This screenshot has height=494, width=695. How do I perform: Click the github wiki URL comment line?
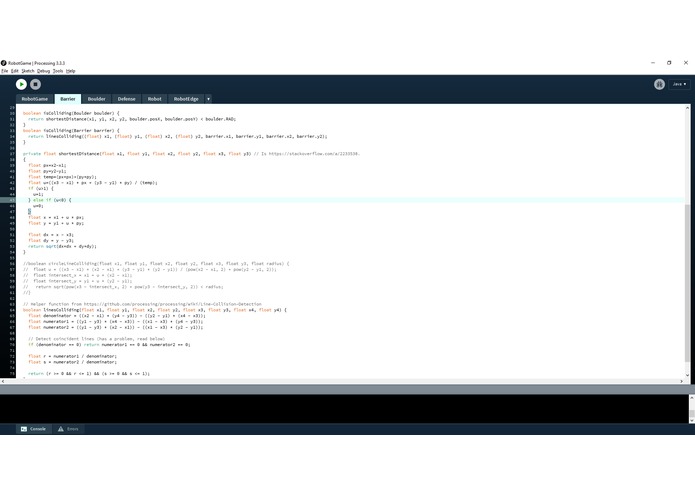tap(142, 304)
